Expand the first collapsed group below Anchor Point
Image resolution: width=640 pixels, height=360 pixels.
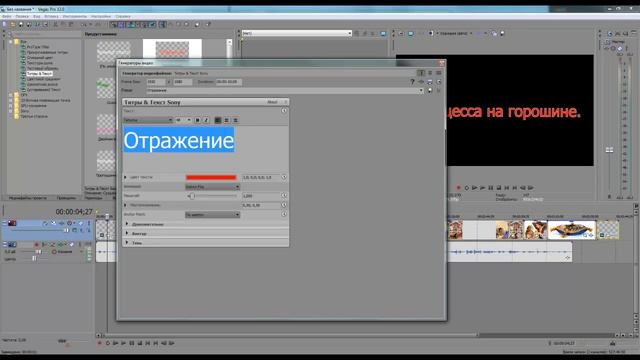pos(127,224)
